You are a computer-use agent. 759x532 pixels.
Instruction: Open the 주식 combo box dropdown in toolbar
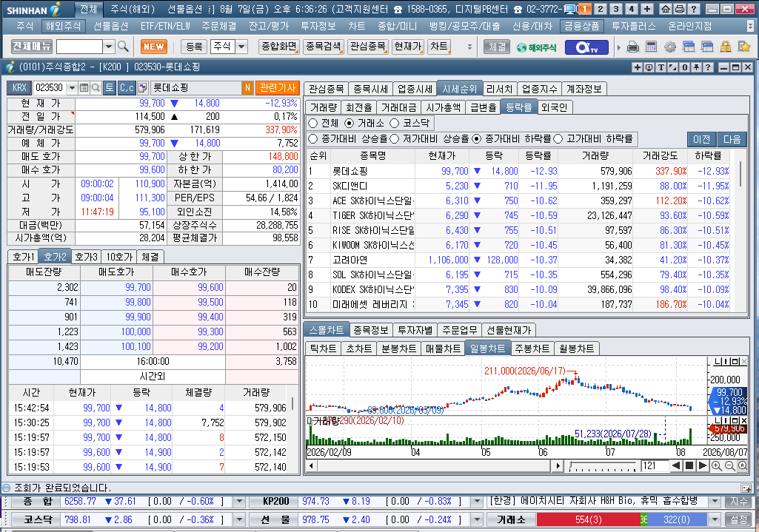(241, 47)
